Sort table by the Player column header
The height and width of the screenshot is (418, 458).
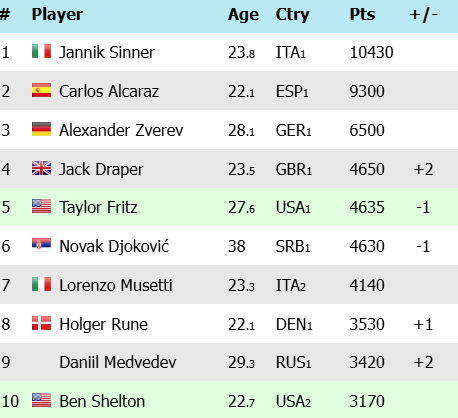[x=57, y=15]
